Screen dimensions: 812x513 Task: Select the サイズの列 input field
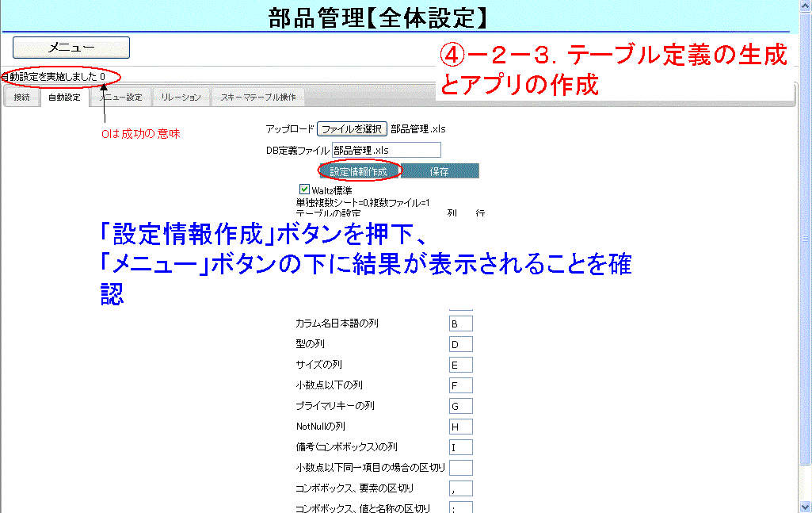[x=460, y=365]
